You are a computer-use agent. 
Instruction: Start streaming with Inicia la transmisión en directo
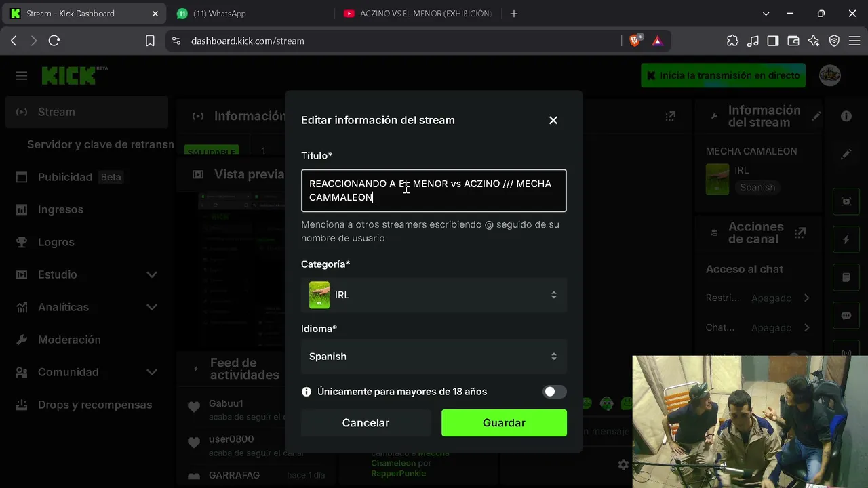click(724, 75)
